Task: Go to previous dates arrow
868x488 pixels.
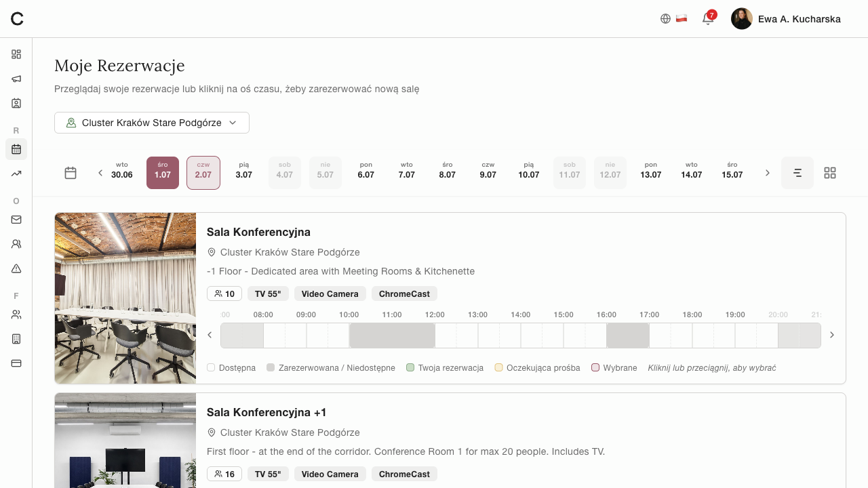Action: (x=100, y=173)
